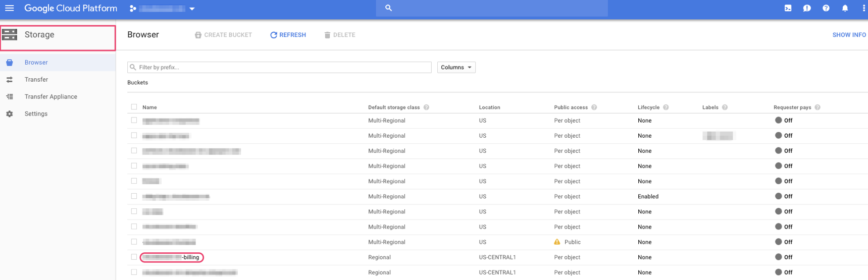
Task: Click the Settings gear icon in sidebar
Action: click(x=10, y=114)
